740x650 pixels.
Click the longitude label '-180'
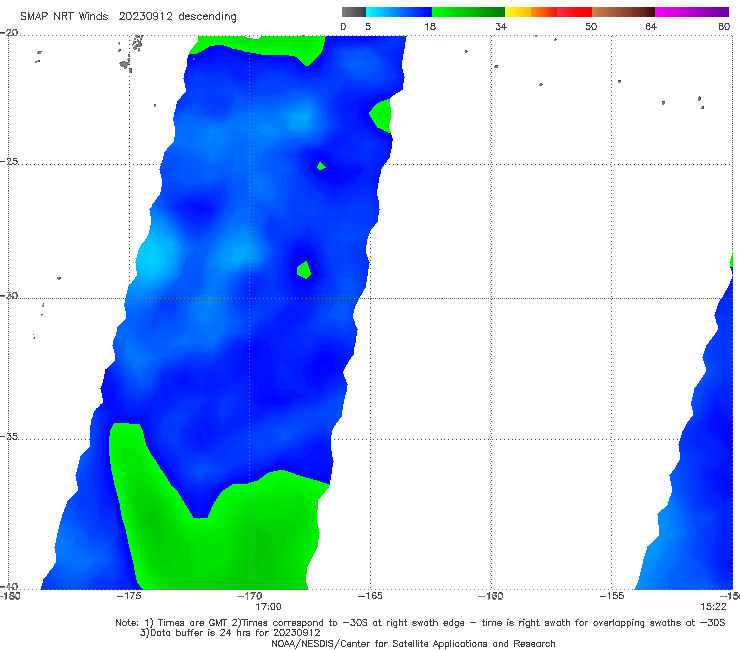[10, 596]
